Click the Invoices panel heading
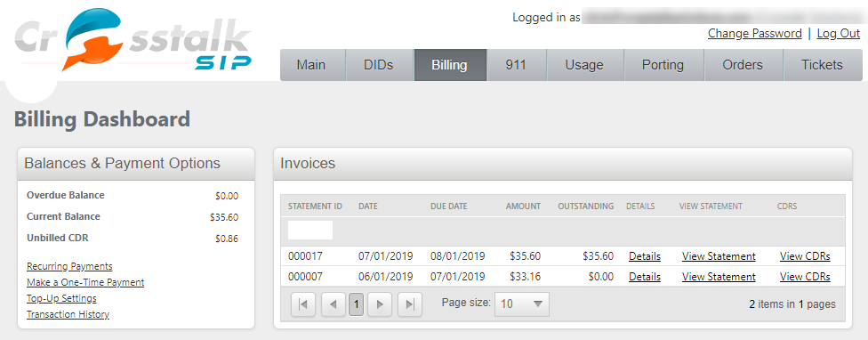Viewport: 868px width, 340px height. point(308,164)
